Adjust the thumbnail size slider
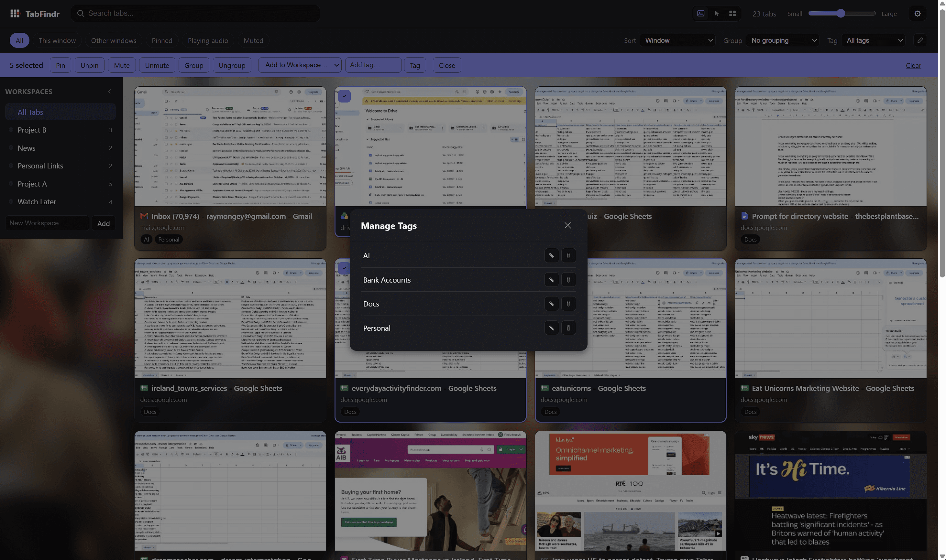This screenshot has height=560, width=946. [842, 14]
